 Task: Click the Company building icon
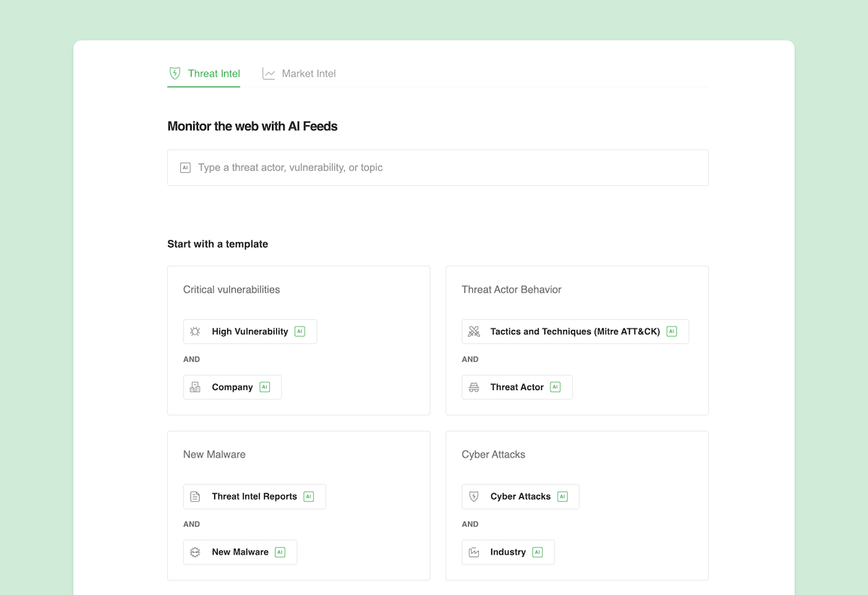[x=195, y=387]
